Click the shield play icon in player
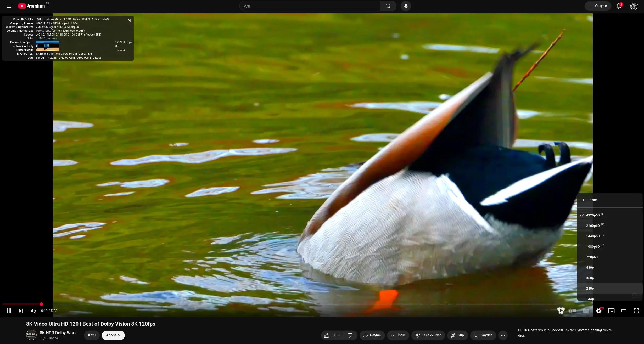This screenshot has height=344, width=644. pyautogui.click(x=561, y=311)
